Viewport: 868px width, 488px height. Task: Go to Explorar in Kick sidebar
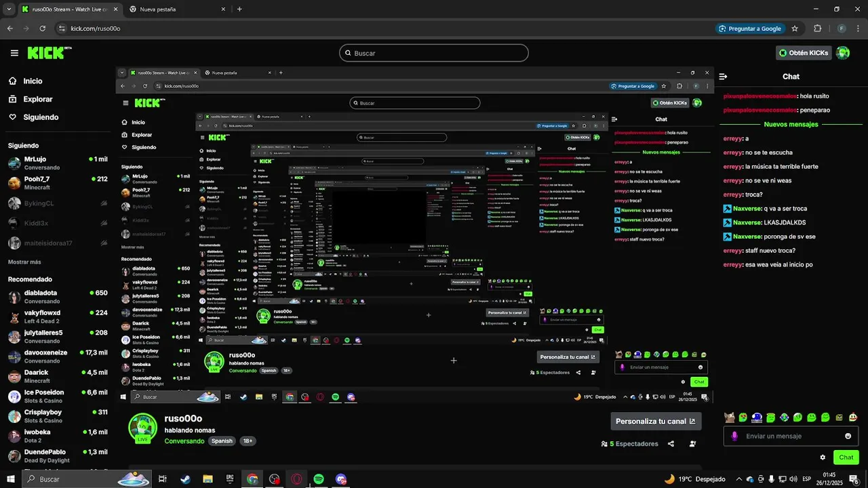(x=37, y=99)
